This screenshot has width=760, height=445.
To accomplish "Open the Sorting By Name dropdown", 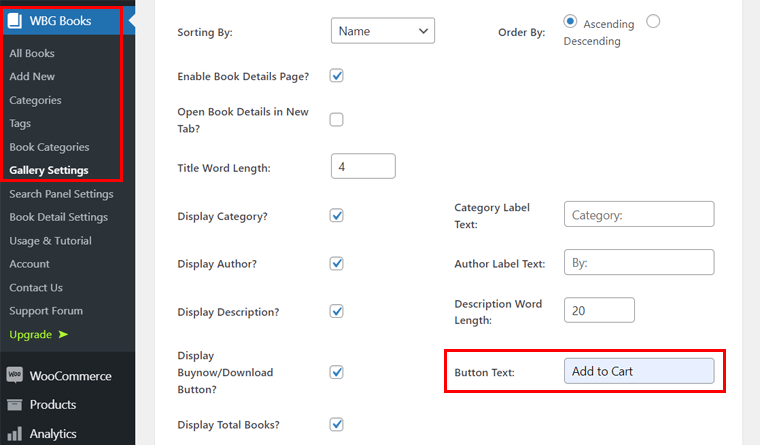I will (382, 31).
